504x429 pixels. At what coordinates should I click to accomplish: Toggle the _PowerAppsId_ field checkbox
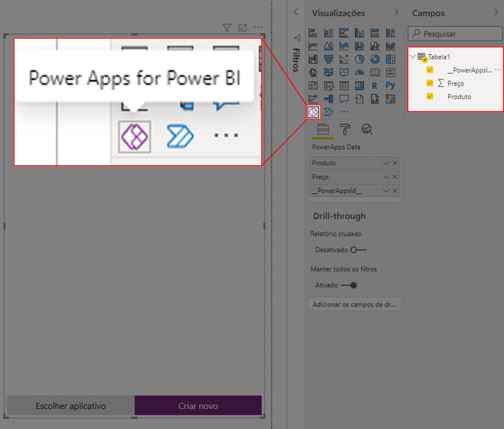coord(430,70)
